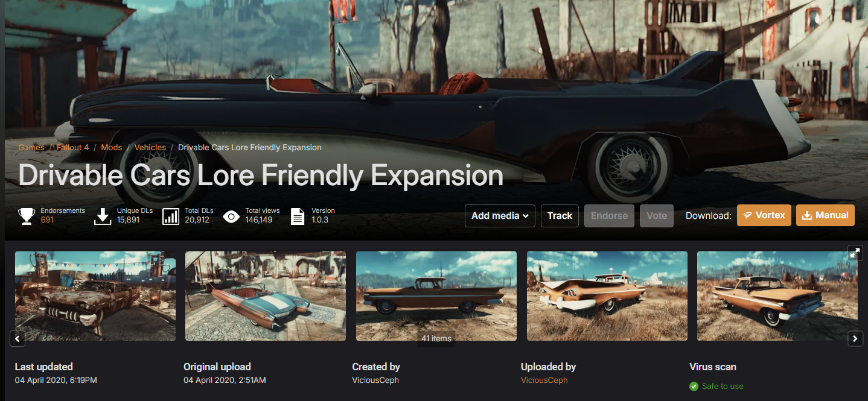Click the Version document icon
Image resolution: width=868 pixels, height=401 pixels.
298,216
